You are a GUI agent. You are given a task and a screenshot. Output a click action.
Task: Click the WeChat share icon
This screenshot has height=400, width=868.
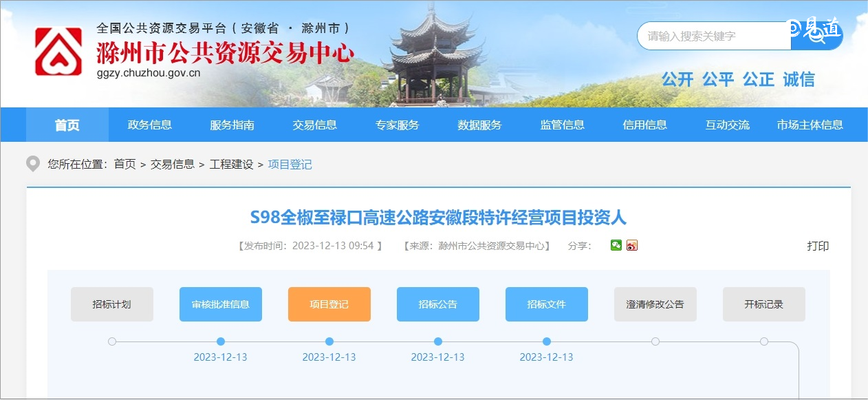[616, 245]
